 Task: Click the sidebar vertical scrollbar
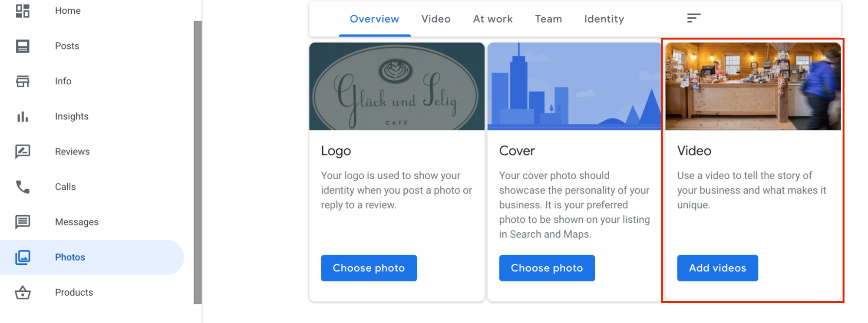198,162
